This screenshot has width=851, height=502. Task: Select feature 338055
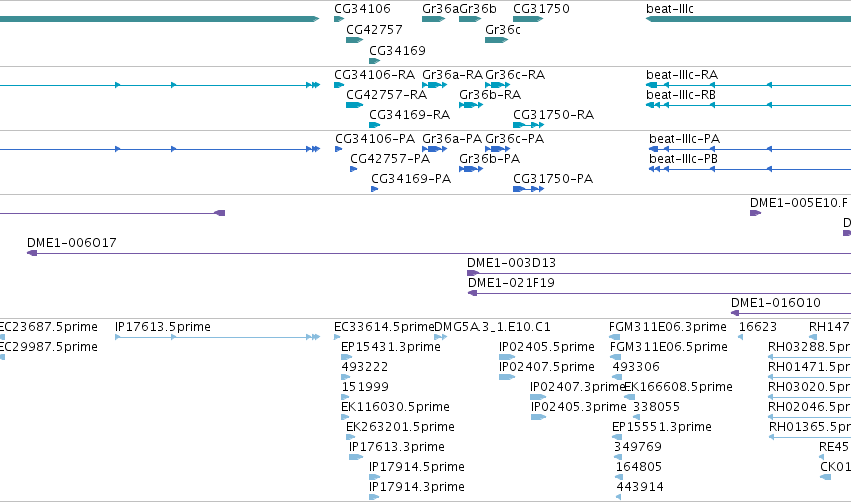(656, 408)
